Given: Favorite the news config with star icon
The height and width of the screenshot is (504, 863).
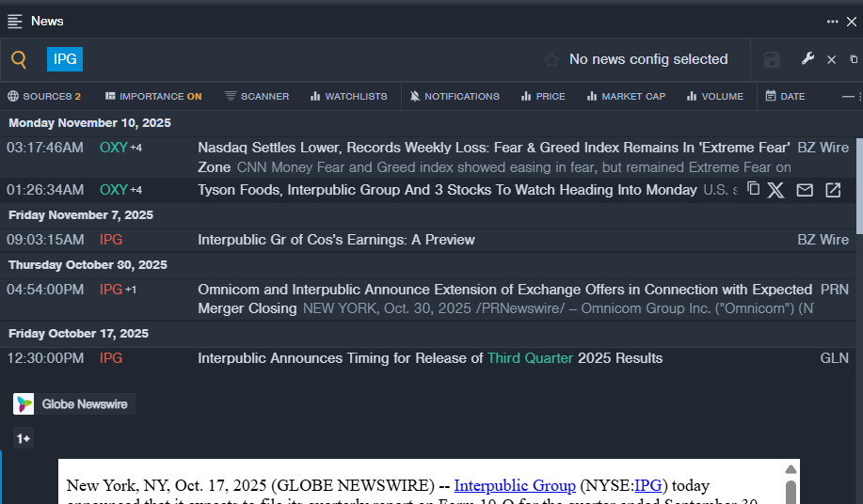Looking at the screenshot, I should 551,60.
